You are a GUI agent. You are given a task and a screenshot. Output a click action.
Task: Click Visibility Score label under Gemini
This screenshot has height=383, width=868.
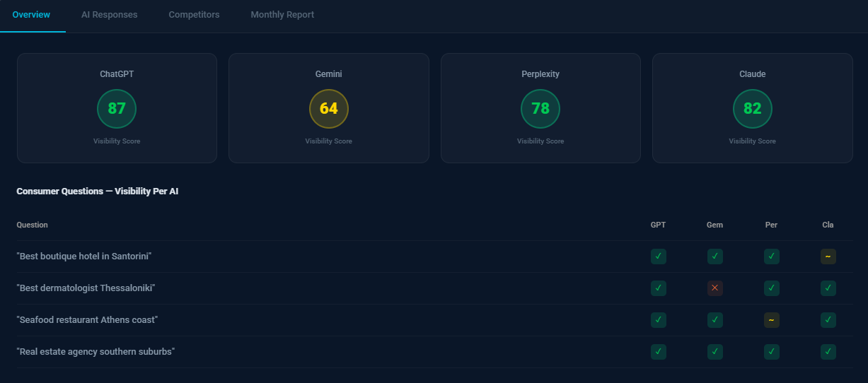(329, 141)
